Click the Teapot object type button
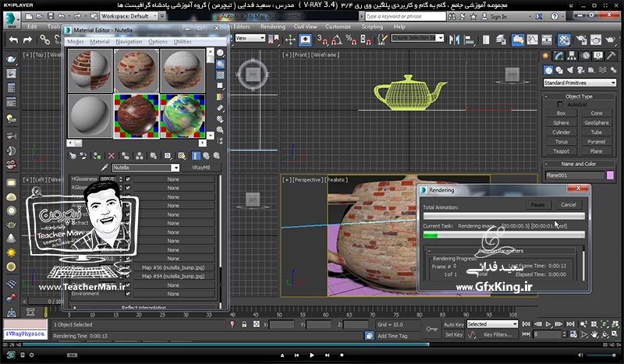 click(561, 151)
